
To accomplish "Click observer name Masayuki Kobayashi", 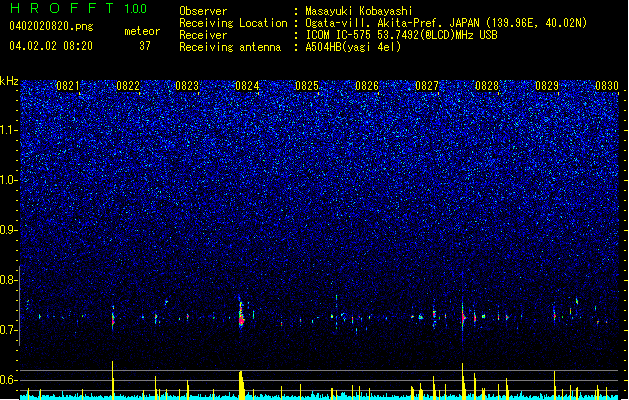I will click(x=359, y=11).
